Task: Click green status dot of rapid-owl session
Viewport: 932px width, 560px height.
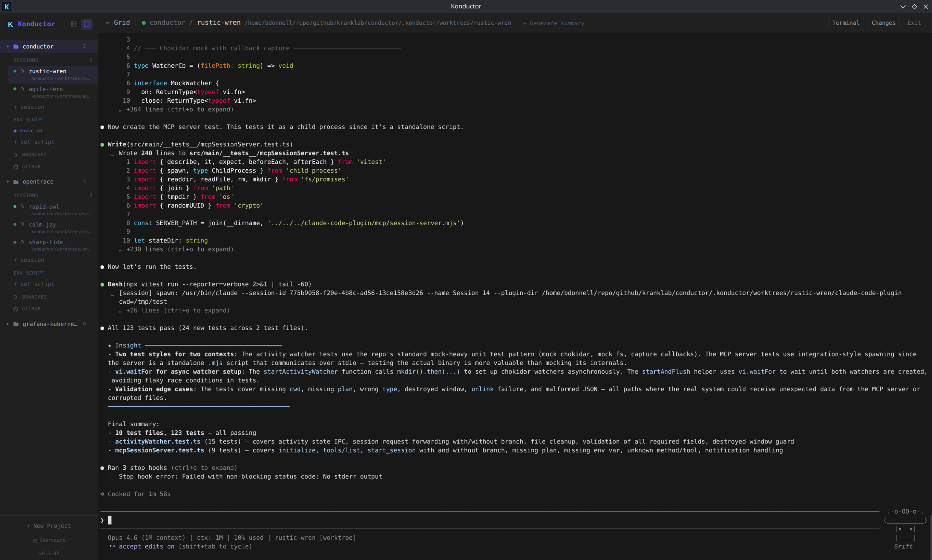Action: 15,206
